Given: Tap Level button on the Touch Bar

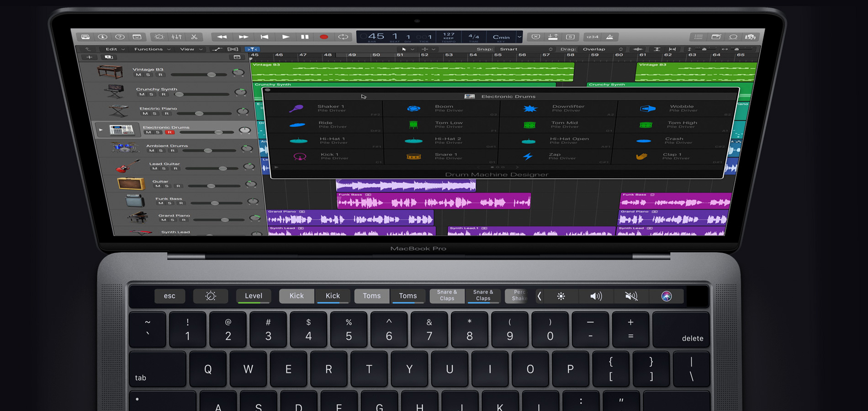Looking at the screenshot, I should [254, 296].
